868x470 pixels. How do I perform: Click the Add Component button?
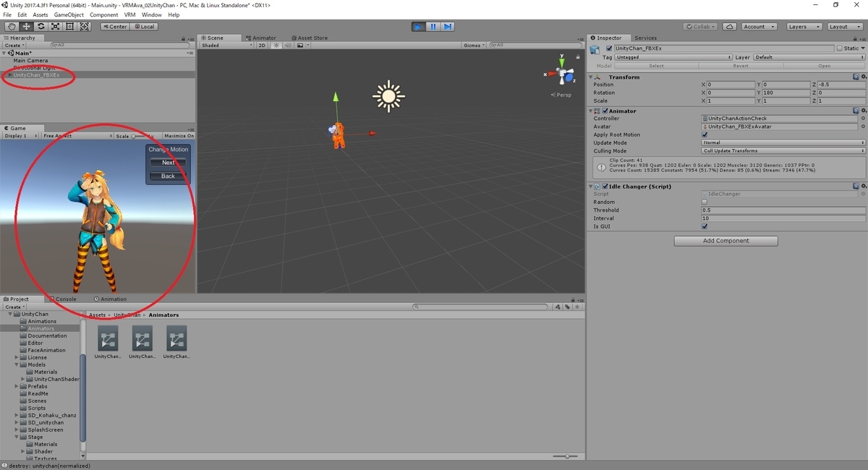tap(726, 241)
